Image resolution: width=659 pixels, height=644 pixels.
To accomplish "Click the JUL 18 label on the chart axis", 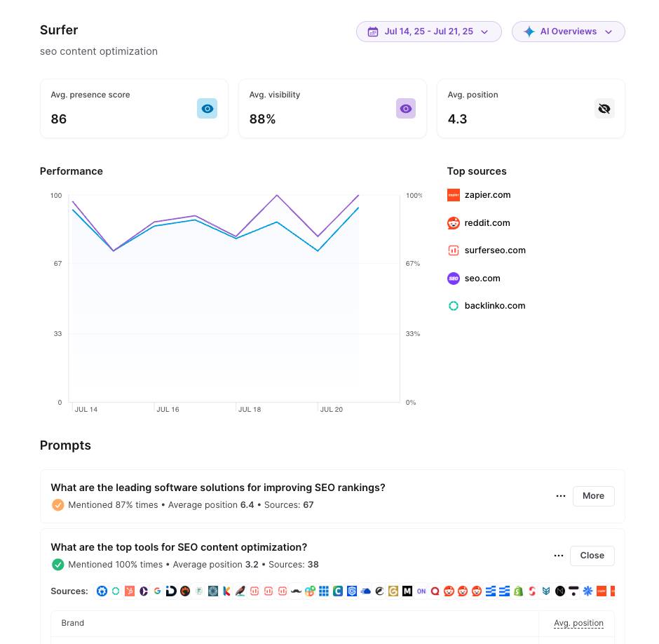I will (x=250, y=409).
